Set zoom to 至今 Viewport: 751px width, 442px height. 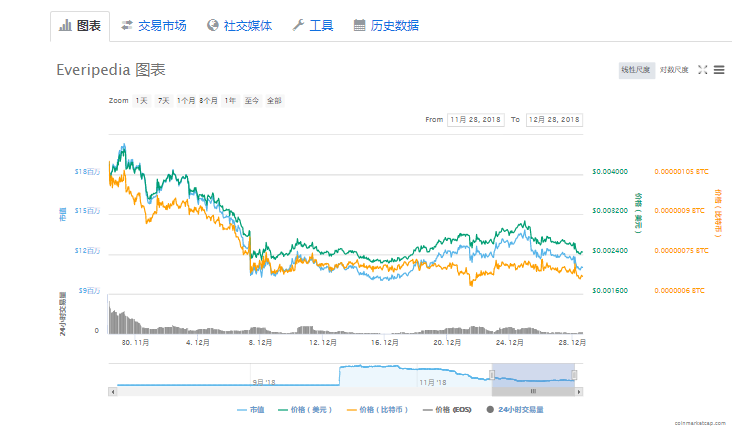coord(252,101)
